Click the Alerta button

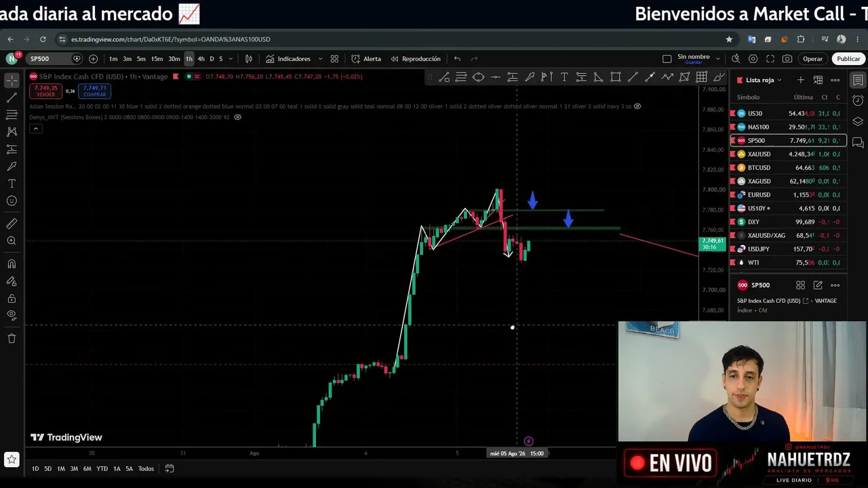pos(366,59)
